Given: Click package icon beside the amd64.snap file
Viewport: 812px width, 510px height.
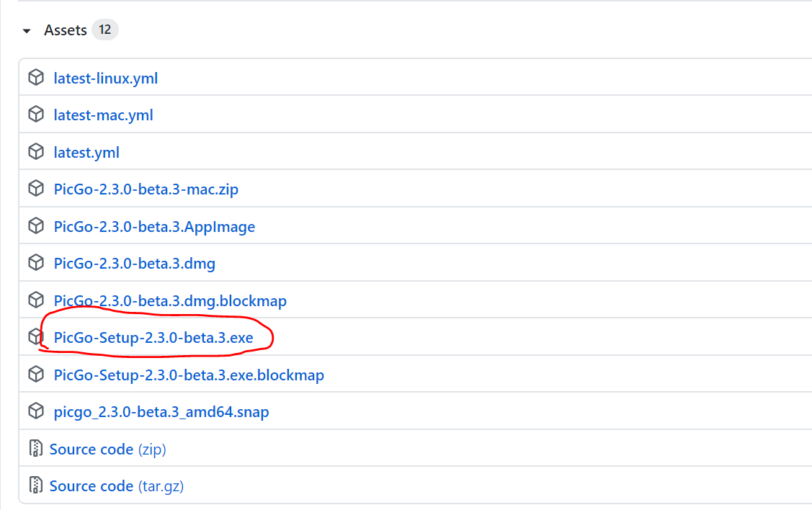Looking at the screenshot, I should coord(36,411).
